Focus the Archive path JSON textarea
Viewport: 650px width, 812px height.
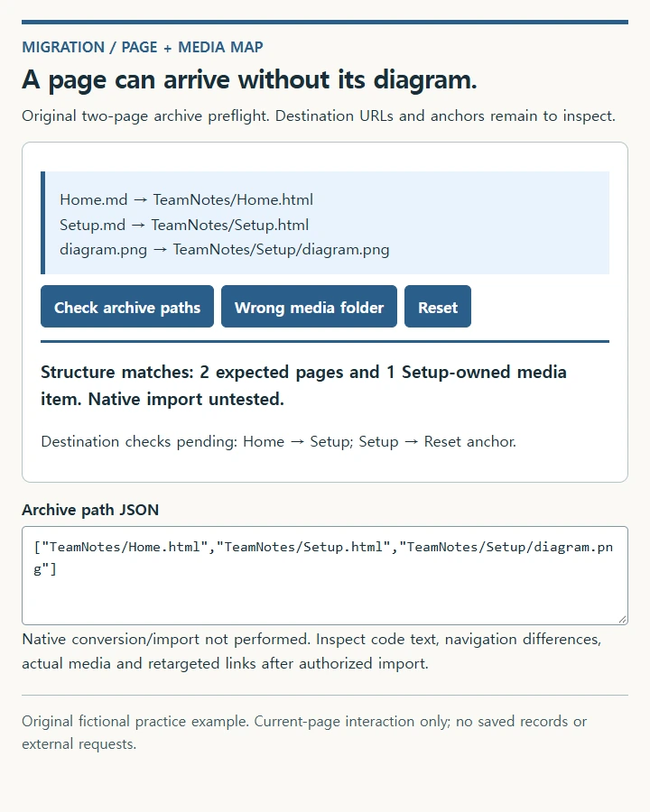click(x=325, y=576)
